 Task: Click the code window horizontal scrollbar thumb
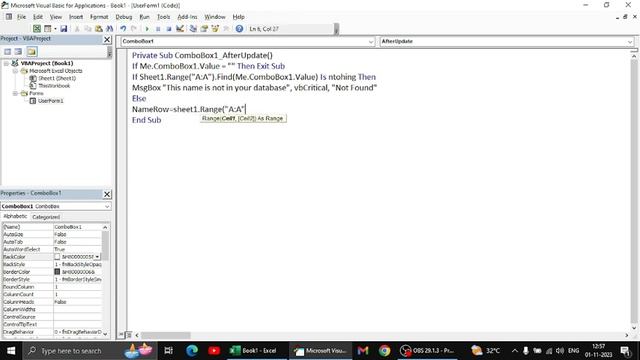pos(166,335)
